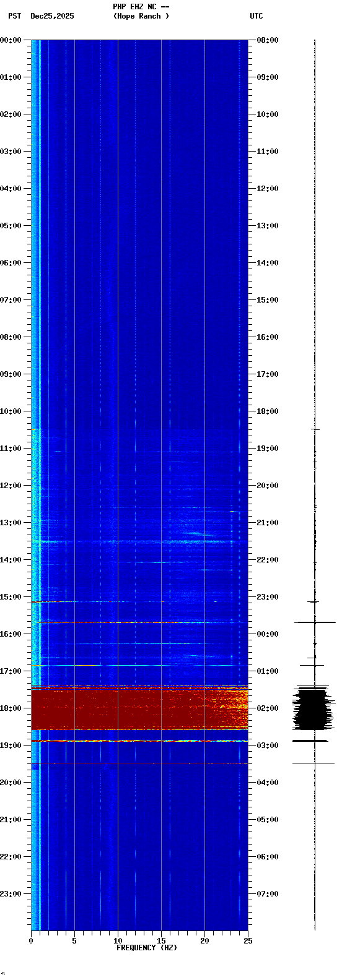Click the frequency tick label '20'
The width and height of the screenshot is (342, 980).
tap(204, 941)
